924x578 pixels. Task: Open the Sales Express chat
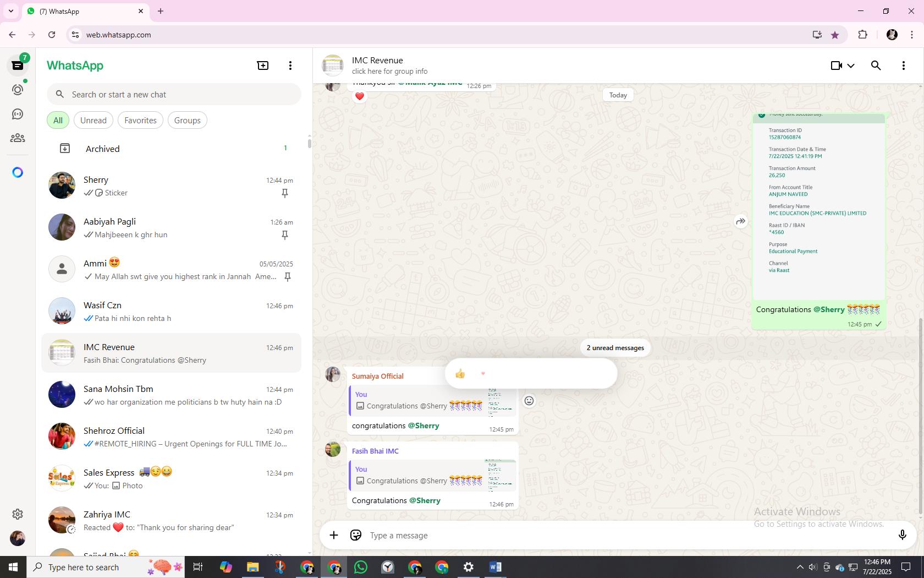click(x=172, y=479)
